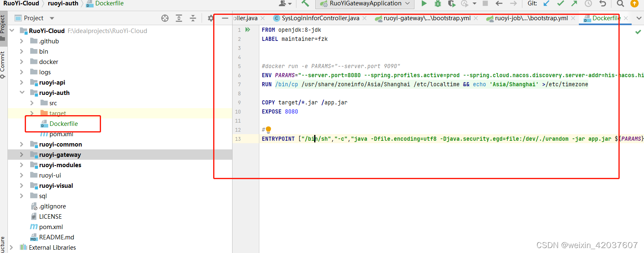Click Collapse All icon in Project panel
This screenshot has width=644, height=253.
[x=193, y=18]
